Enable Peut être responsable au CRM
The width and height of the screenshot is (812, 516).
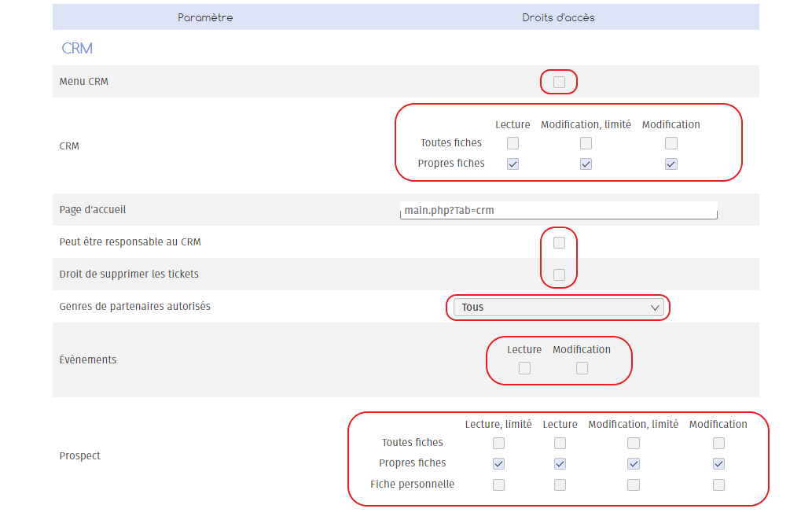click(x=559, y=242)
